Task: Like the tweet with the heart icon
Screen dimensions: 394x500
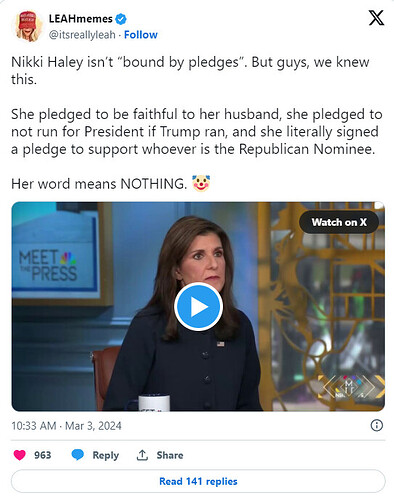Action: tap(20, 455)
